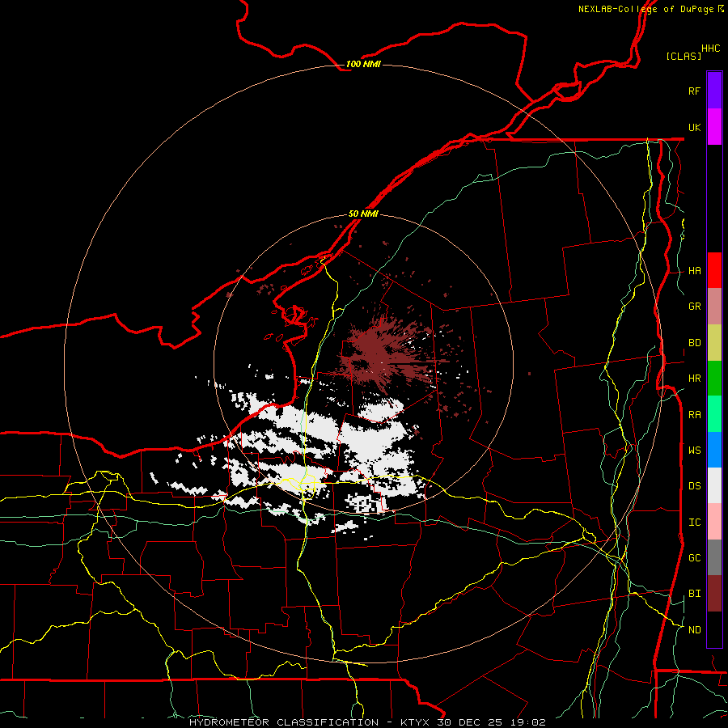Image resolution: width=728 pixels, height=728 pixels.
Task: Click the 19:02 timestamp text
Action: pos(529,722)
